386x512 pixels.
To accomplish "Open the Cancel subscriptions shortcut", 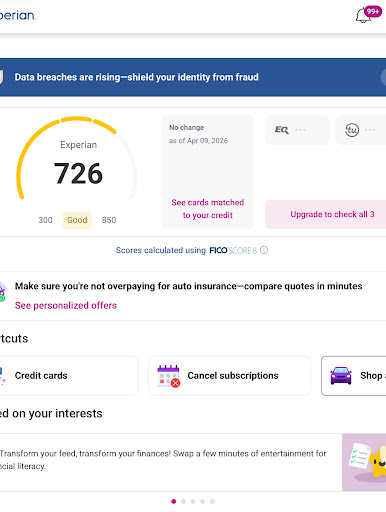I will point(230,376).
